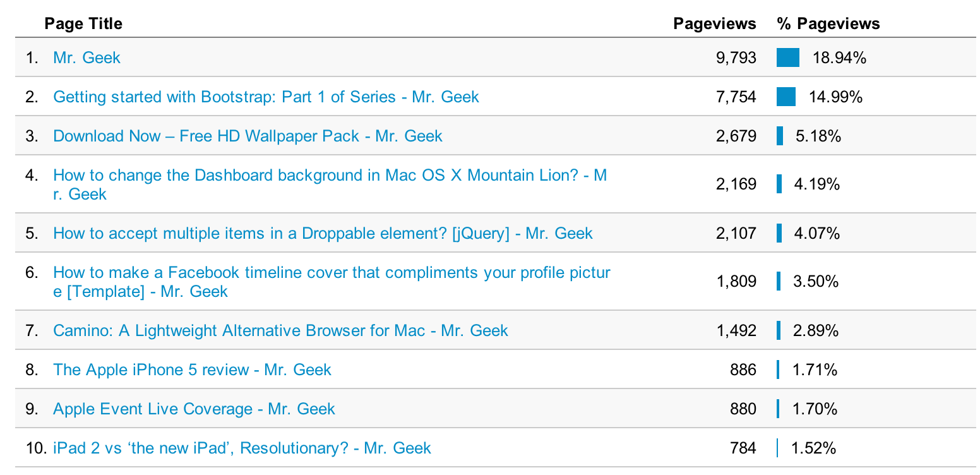
Task: Click the 14.99% pageviews bar
Action: (786, 97)
